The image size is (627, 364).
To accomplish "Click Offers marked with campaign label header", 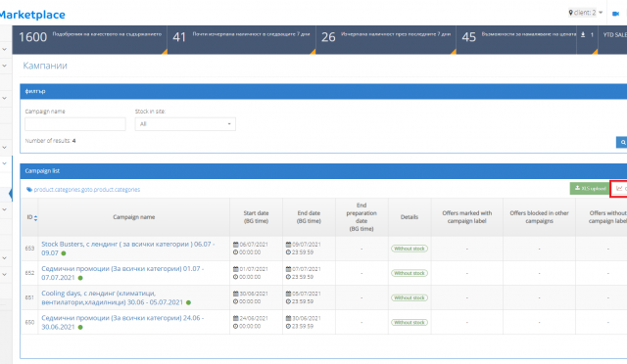I will pos(467,217).
